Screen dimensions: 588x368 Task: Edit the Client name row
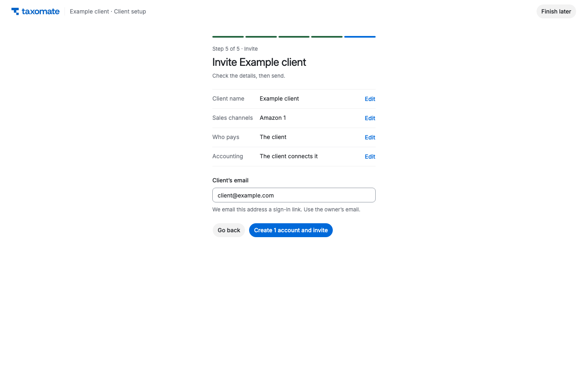point(370,99)
